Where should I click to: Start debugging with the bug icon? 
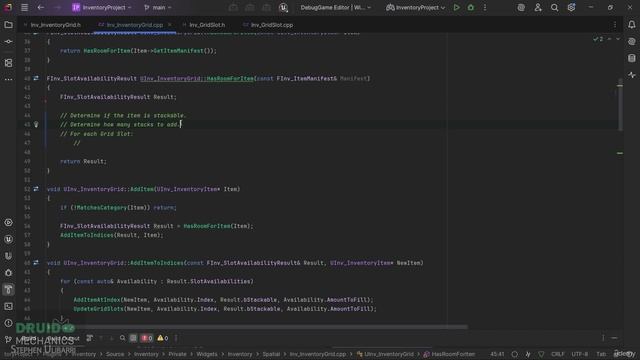pos(471,7)
